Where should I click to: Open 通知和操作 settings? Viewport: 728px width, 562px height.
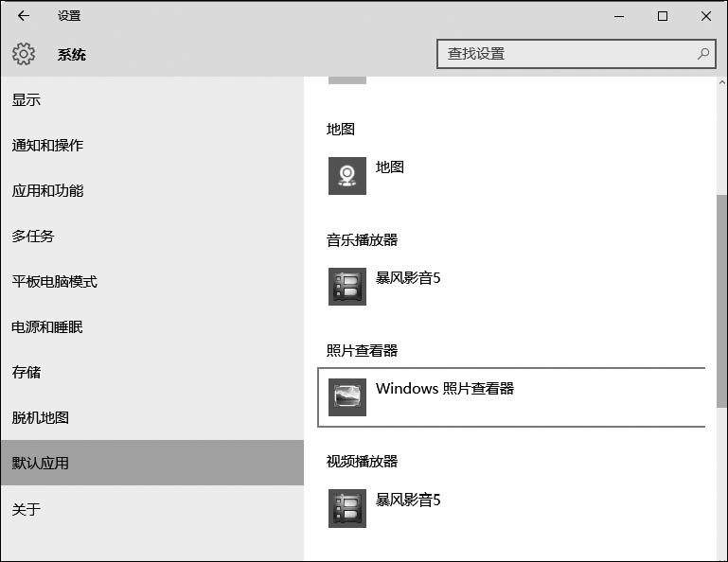(152, 146)
